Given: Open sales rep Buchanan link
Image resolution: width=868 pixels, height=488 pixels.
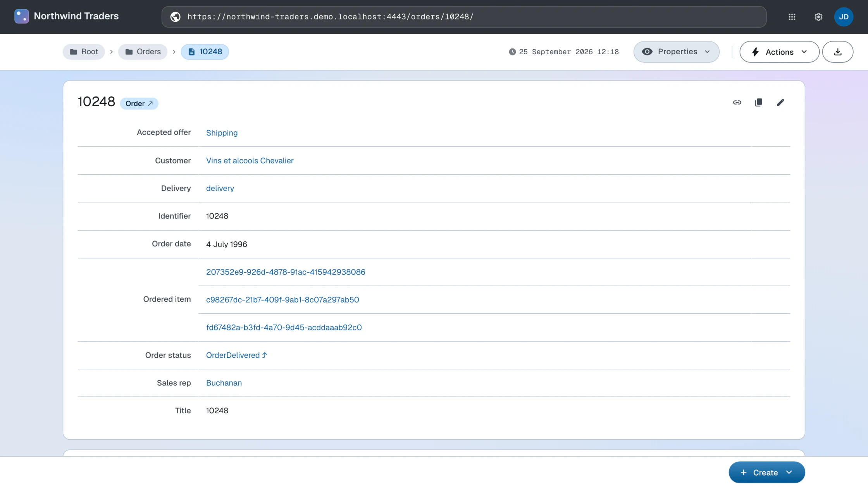Looking at the screenshot, I should (224, 383).
